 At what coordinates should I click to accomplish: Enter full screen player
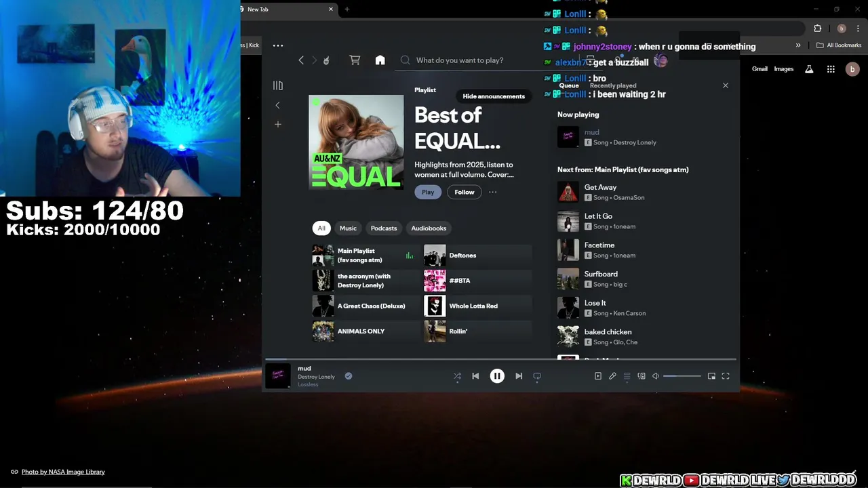[726, 376]
